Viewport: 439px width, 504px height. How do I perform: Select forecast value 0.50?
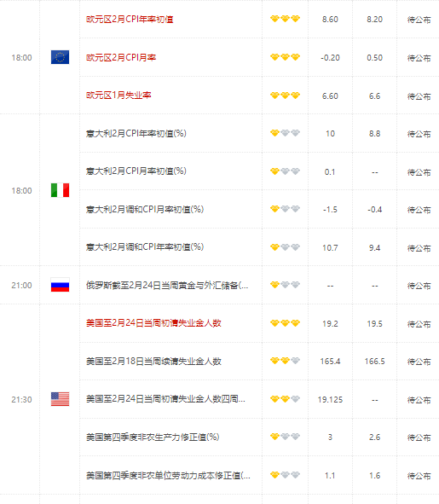point(375,57)
